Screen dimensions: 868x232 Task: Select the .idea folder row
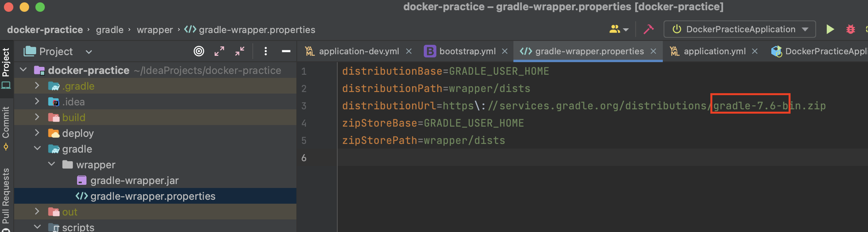155,101
